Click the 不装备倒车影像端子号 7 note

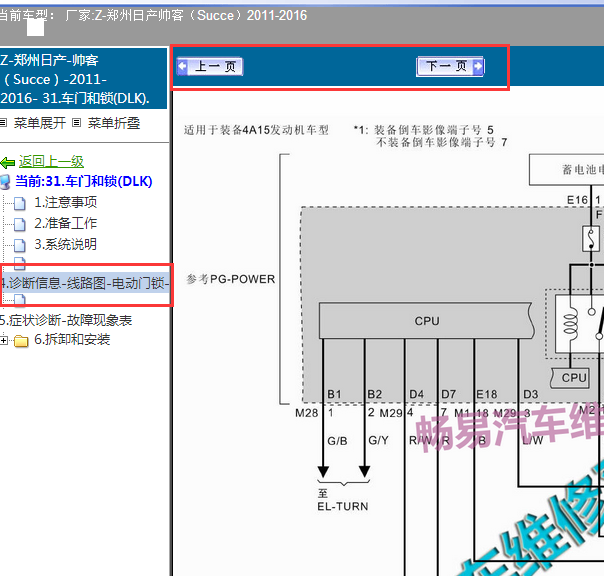pos(441,143)
